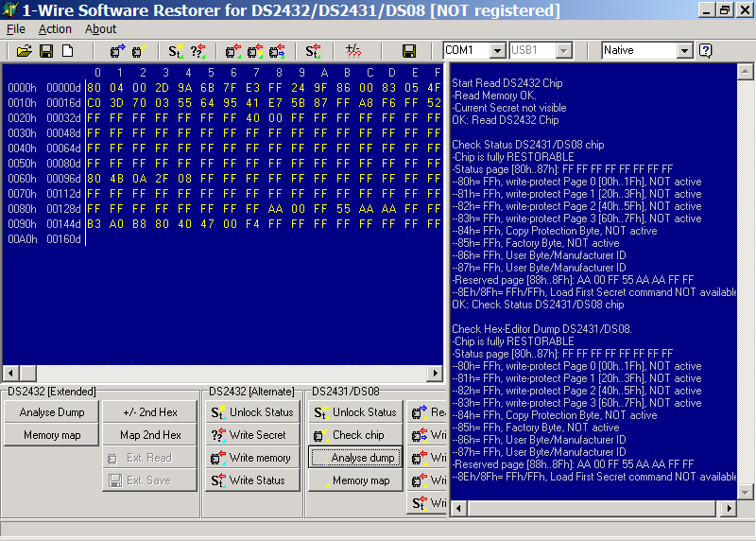Click the 00160d decimal offset label
The image size is (756, 541).
click(63, 239)
